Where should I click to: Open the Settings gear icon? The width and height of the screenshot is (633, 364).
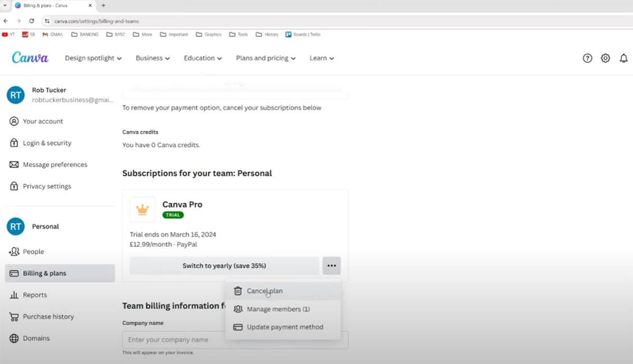(606, 58)
